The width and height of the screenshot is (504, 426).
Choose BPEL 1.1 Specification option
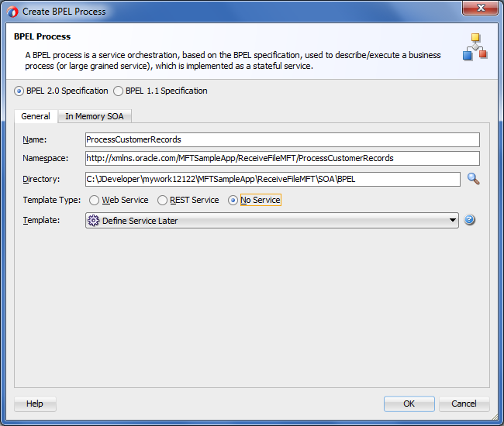pos(119,91)
